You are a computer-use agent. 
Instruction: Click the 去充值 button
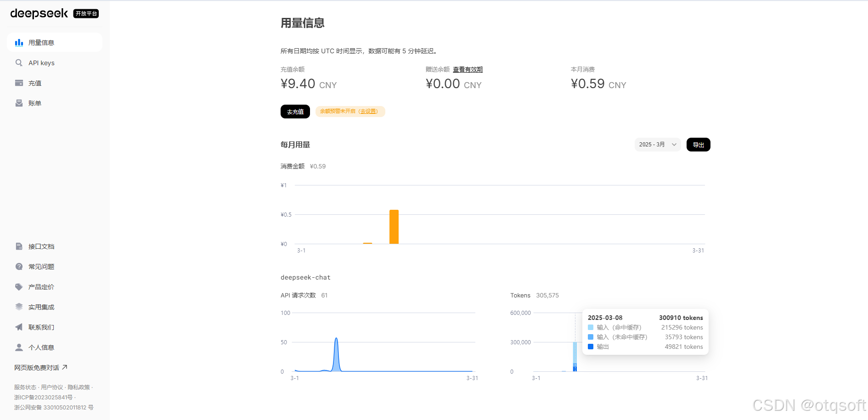(295, 112)
